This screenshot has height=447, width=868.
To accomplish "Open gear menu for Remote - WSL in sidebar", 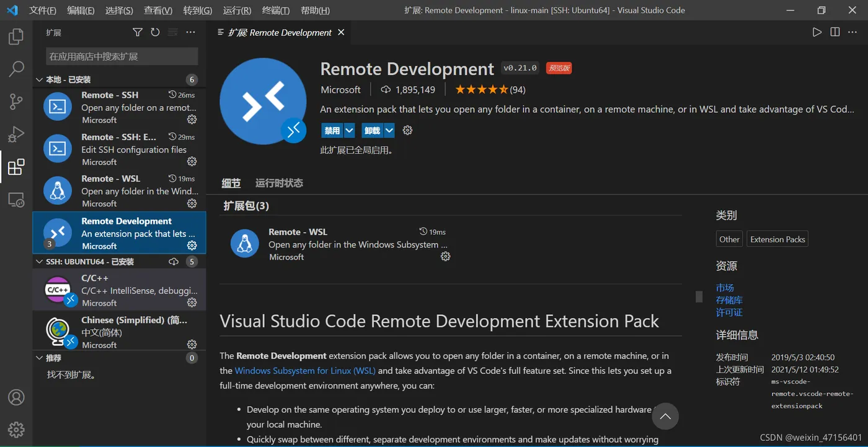I will coord(192,203).
